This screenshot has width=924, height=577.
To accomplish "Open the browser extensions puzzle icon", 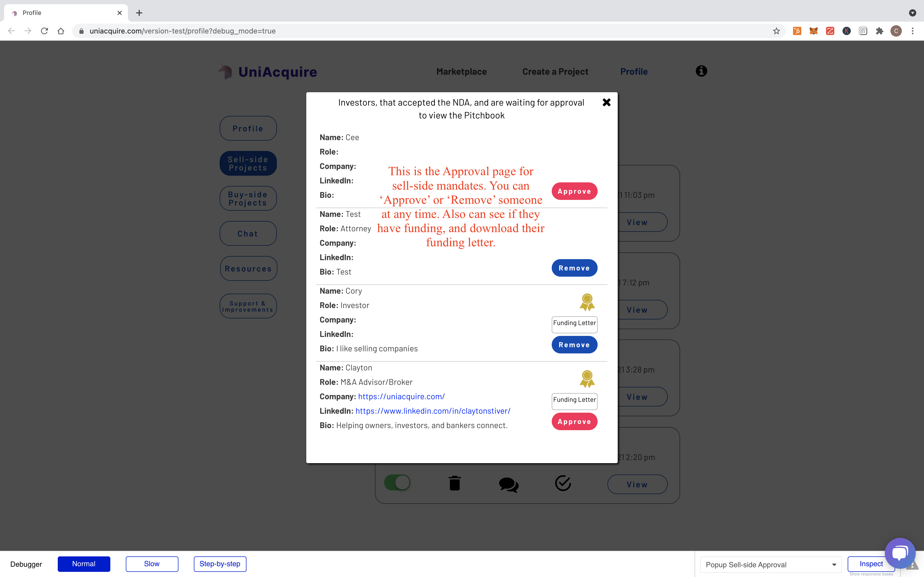I will 879,31.
